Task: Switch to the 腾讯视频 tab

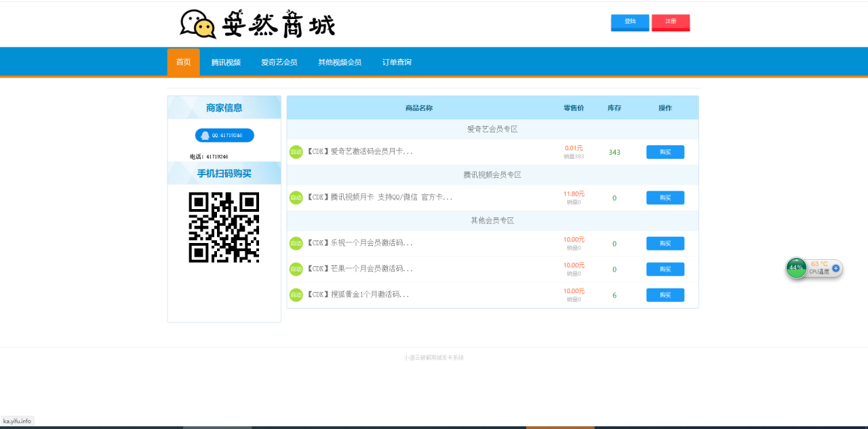Action: (x=226, y=61)
